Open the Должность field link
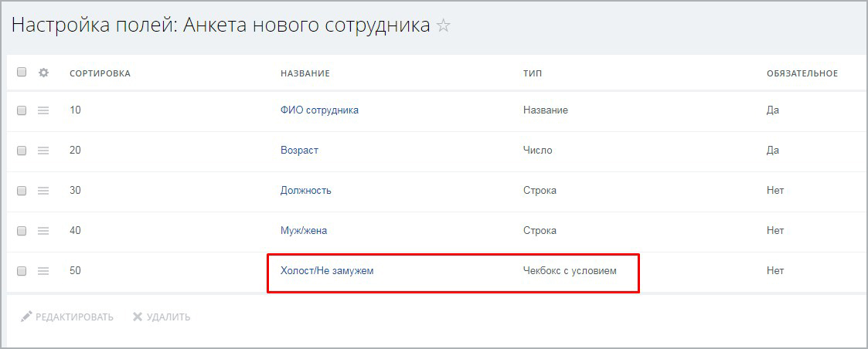 (305, 191)
